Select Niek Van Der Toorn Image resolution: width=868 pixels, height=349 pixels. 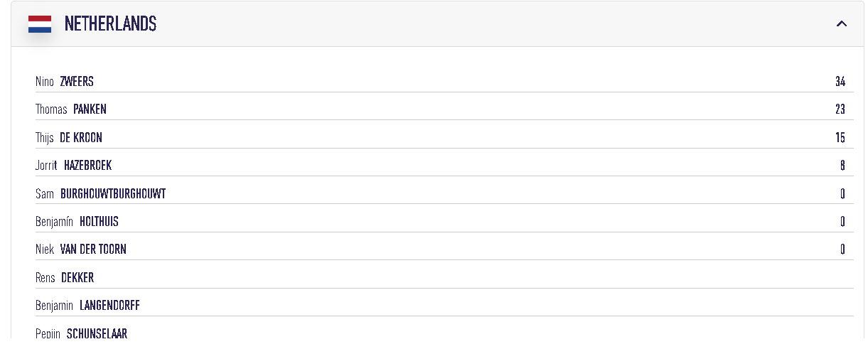coord(81,249)
